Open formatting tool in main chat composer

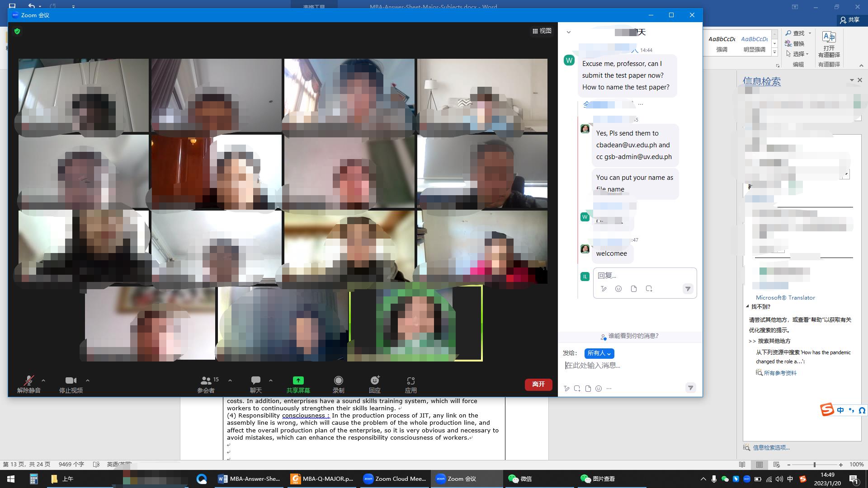tap(566, 389)
